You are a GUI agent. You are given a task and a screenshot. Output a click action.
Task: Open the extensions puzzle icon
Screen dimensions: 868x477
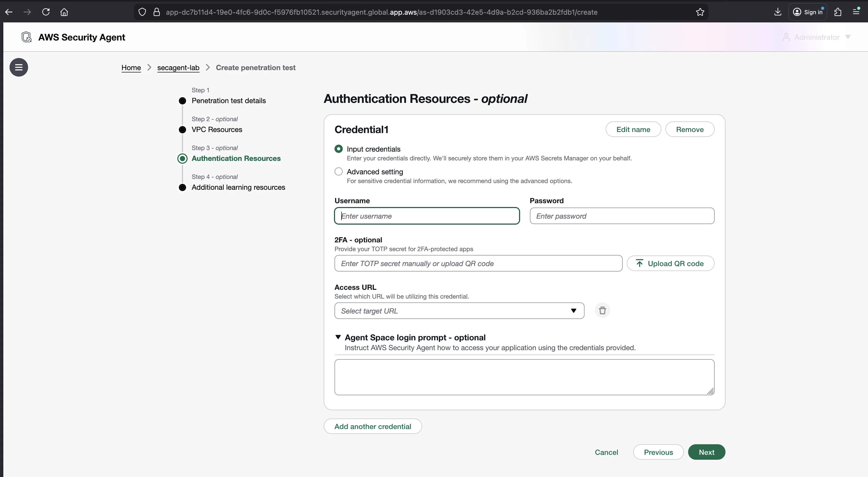(838, 12)
